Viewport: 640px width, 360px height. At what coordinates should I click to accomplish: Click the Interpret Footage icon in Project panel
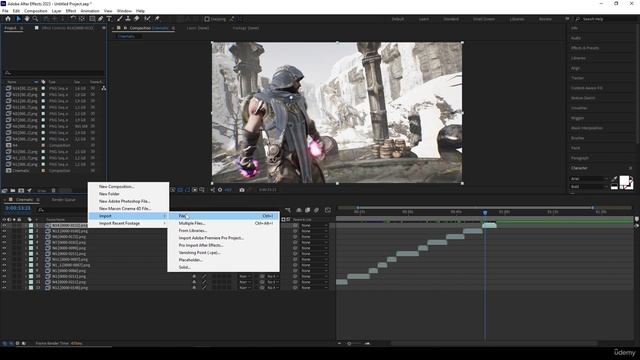(x=4, y=191)
